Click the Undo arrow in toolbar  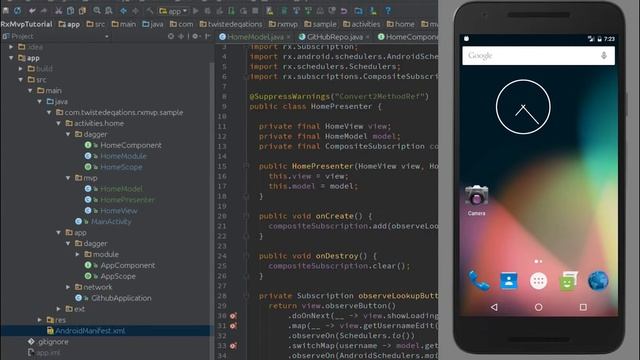tap(32, 11)
